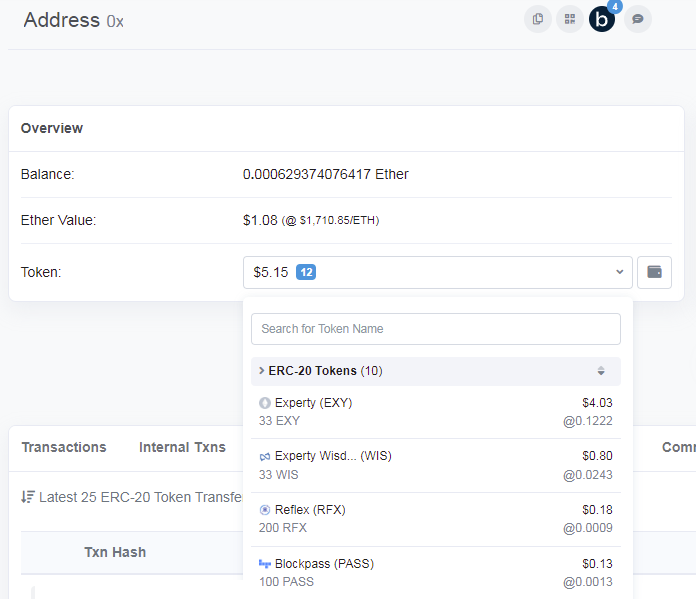Click the Ether balance value 0.000629374076417 Ether
The height and width of the screenshot is (599, 696).
coord(325,175)
